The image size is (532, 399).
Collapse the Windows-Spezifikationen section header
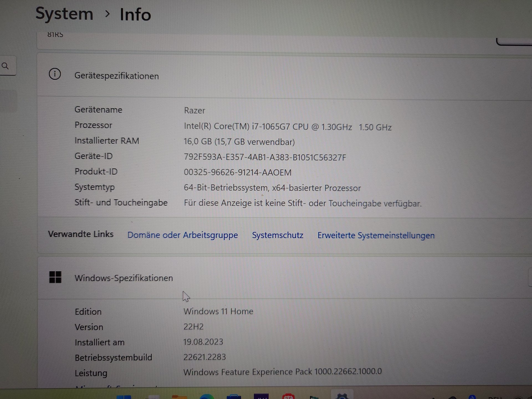coord(284,278)
